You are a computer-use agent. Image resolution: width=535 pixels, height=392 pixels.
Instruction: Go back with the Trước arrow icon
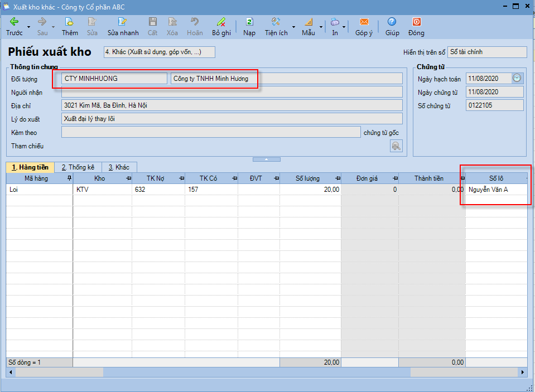[14, 22]
